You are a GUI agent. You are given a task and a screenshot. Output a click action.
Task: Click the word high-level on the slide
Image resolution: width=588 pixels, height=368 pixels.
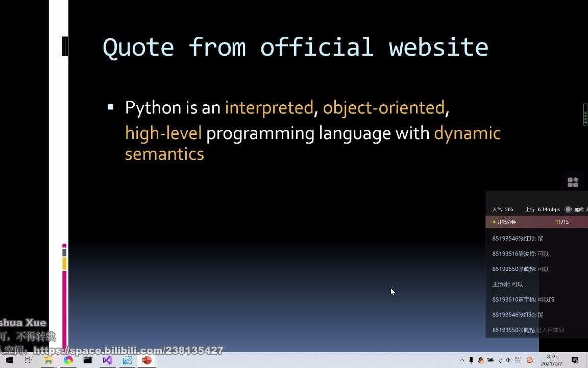163,133
